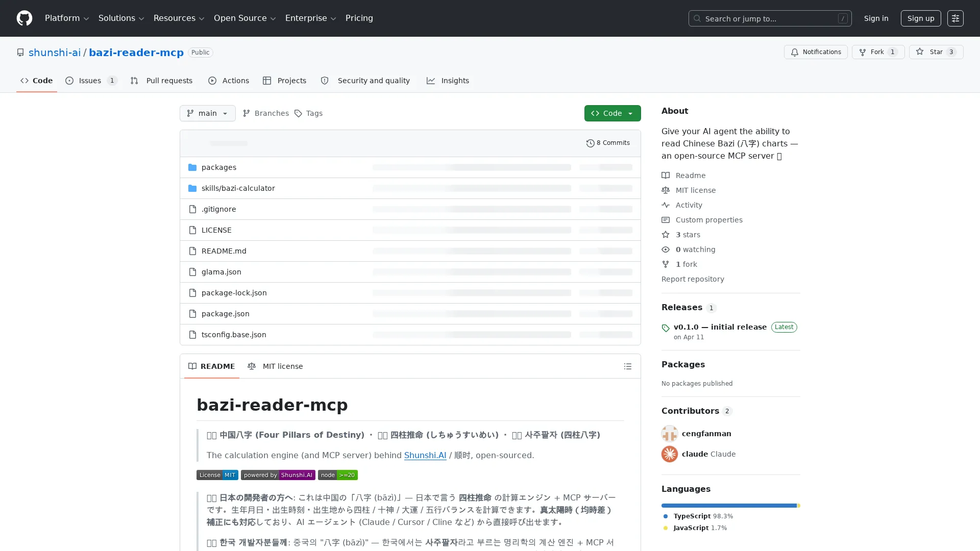Click the .gitignore file icon
The image size is (980, 551).
[192, 209]
